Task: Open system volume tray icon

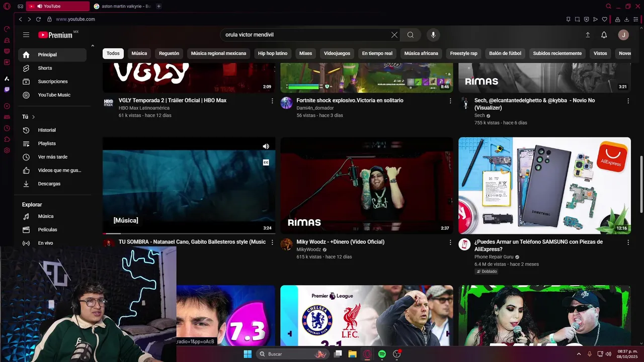Action: pos(608,354)
